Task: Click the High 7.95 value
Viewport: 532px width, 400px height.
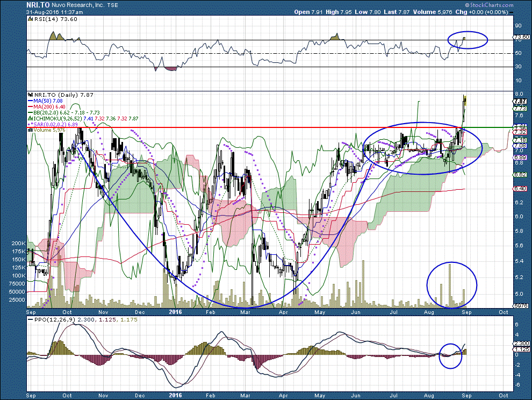Action: point(339,12)
